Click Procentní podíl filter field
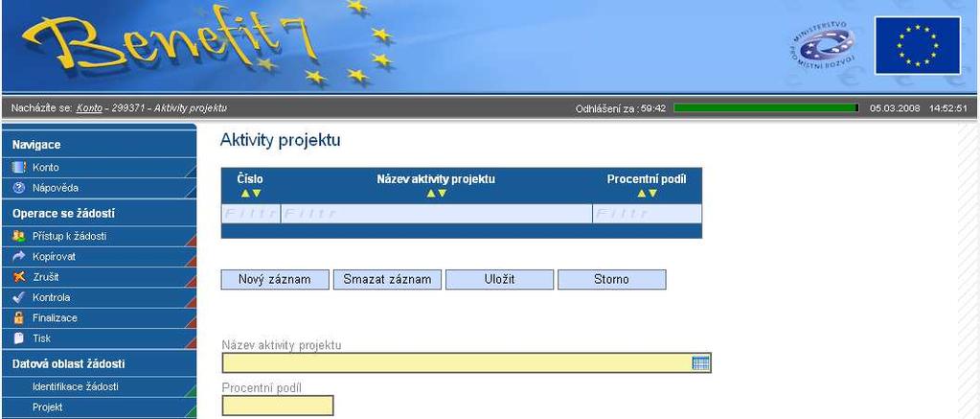Viewport: 980px width, 419px height. coord(647,214)
